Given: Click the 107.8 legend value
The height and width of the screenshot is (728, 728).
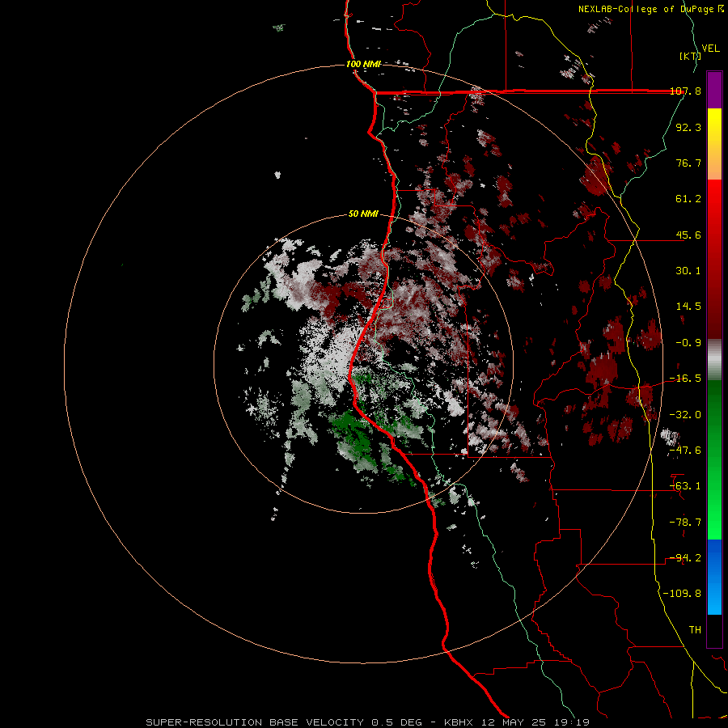Looking at the screenshot, I should click(x=685, y=91).
